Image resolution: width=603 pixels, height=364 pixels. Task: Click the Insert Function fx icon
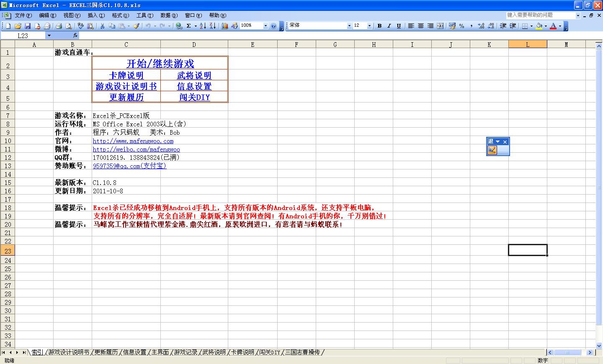click(75, 36)
